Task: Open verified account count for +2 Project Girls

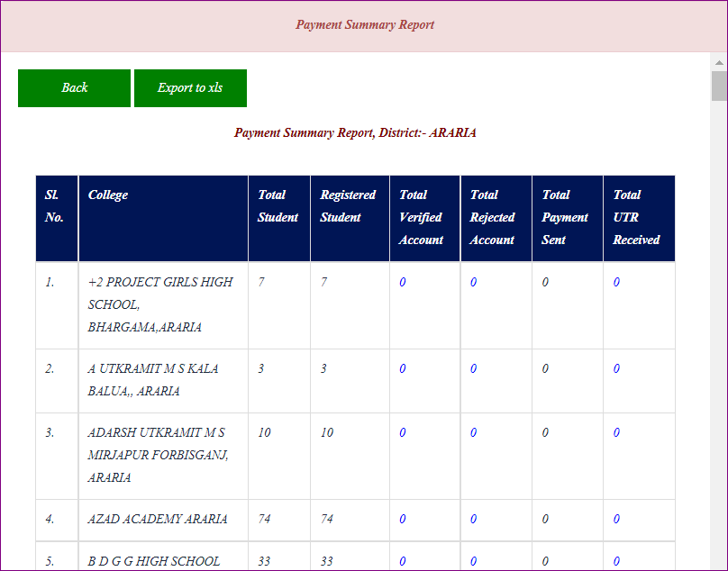Action: 403,283
